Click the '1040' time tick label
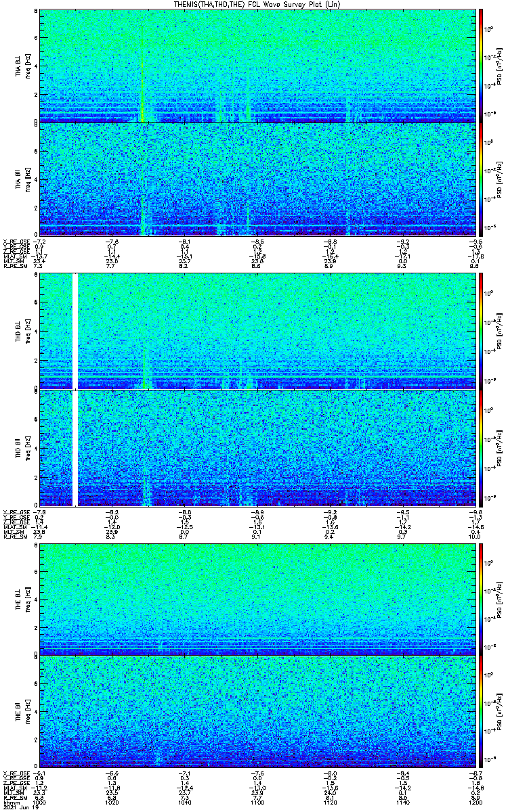This screenshot has height=812, width=508. tap(184, 803)
